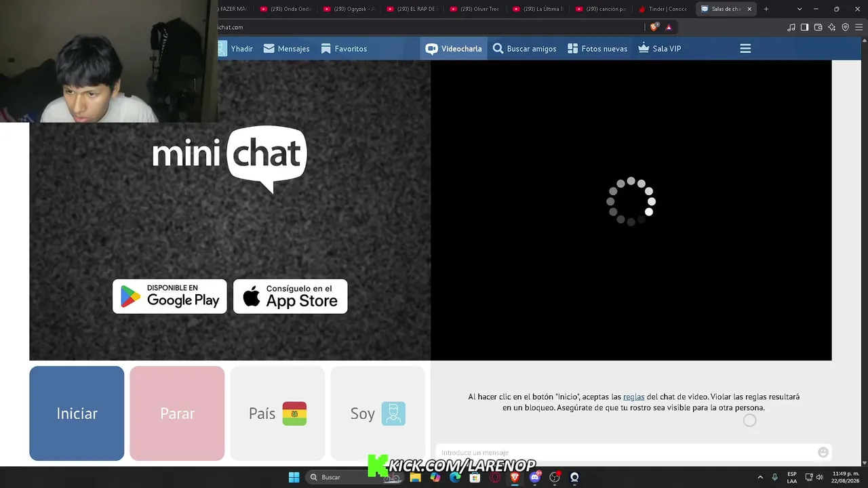
Task: Open a new browser tab
Action: tap(766, 9)
